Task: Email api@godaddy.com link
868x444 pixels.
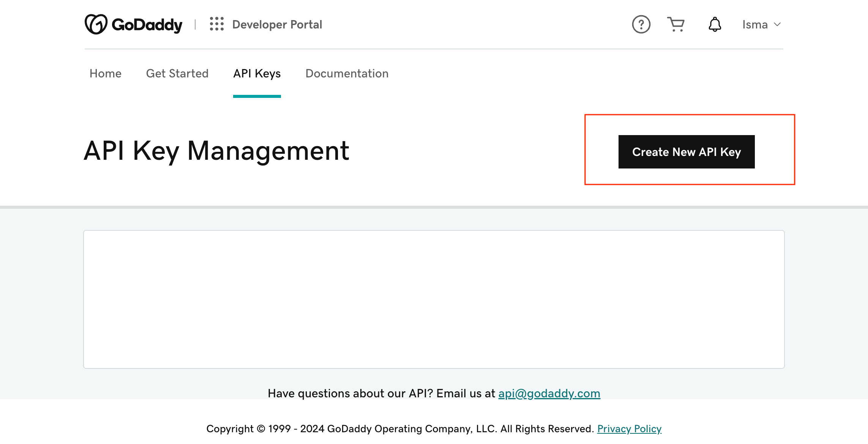Action: tap(549, 394)
